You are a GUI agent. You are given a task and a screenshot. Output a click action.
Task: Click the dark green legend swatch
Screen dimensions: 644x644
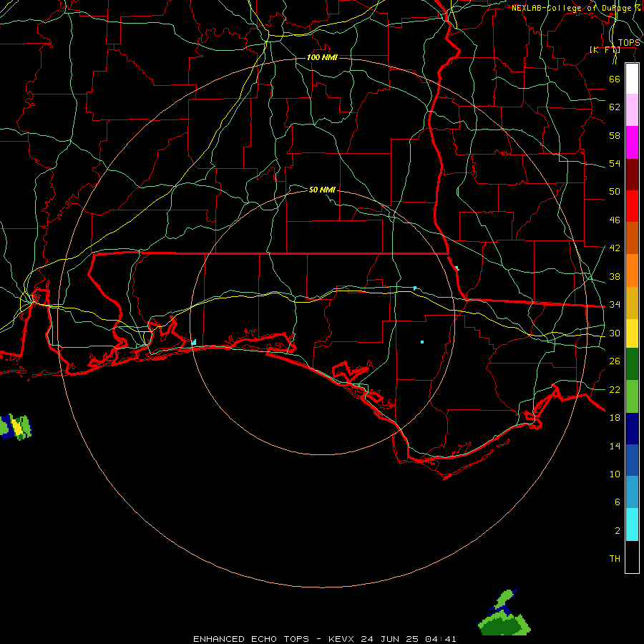point(632,364)
